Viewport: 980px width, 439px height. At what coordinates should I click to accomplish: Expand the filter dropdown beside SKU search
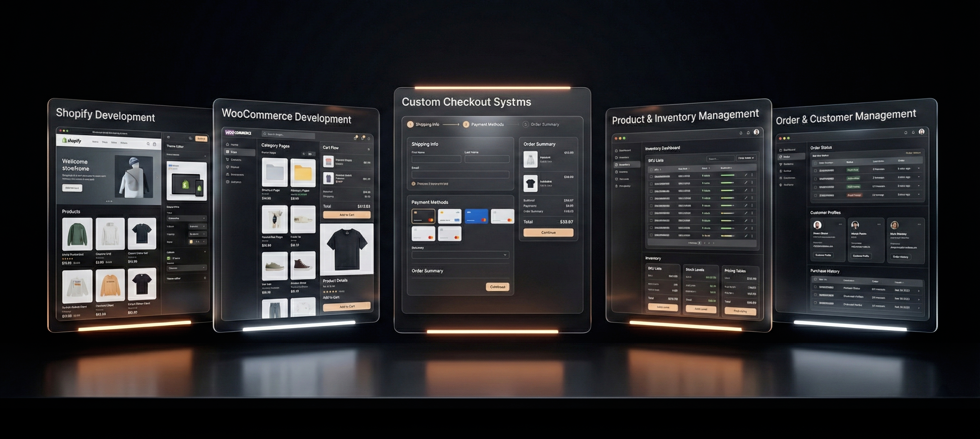tap(746, 158)
